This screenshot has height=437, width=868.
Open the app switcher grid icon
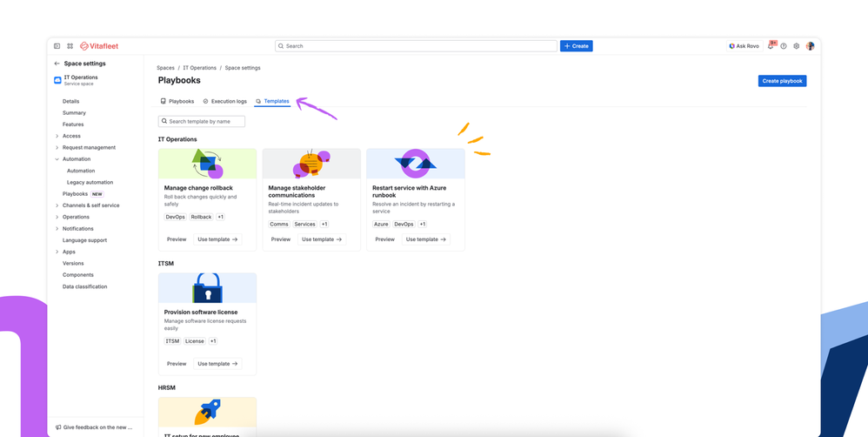[70, 46]
